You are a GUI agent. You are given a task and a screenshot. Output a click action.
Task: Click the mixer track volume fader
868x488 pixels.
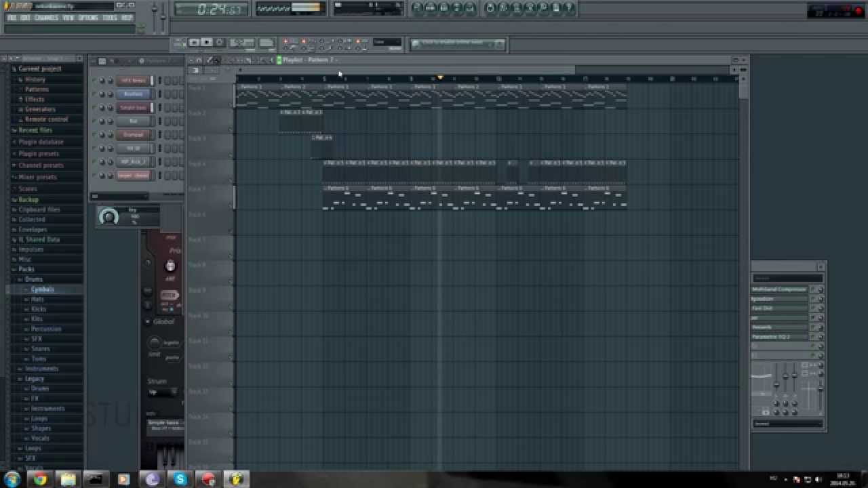(821, 387)
